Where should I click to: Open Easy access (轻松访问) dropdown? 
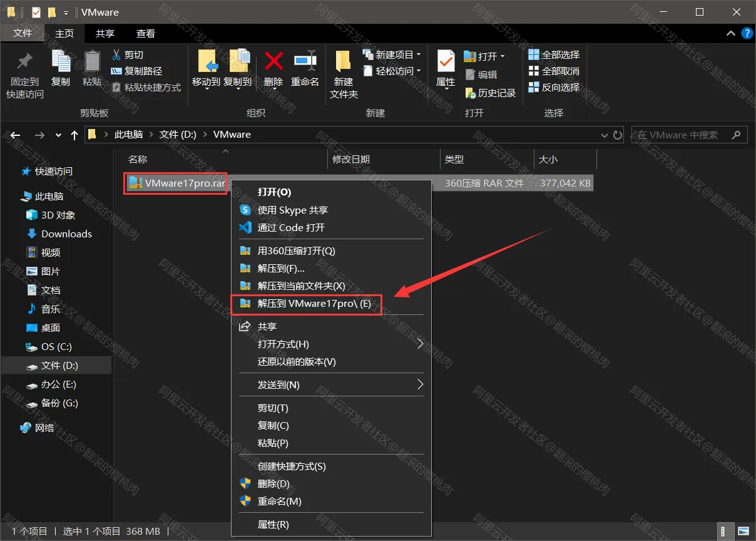click(x=392, y=71)
